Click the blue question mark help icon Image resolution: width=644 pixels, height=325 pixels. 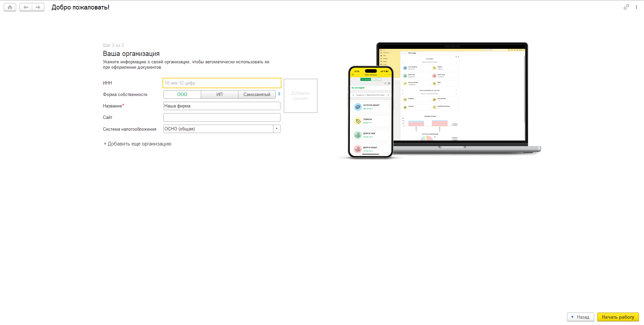(279, 95)
